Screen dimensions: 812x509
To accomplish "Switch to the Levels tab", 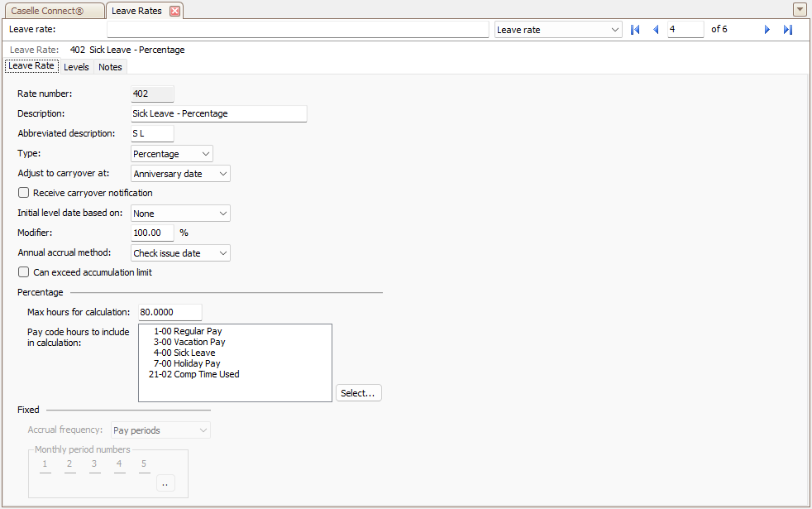I will point(76,67).
